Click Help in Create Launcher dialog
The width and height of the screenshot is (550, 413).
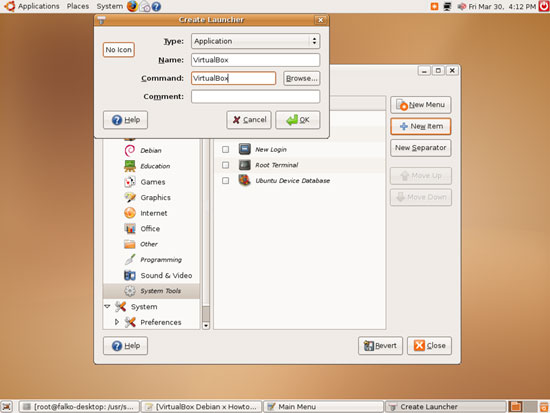point(125,120)
